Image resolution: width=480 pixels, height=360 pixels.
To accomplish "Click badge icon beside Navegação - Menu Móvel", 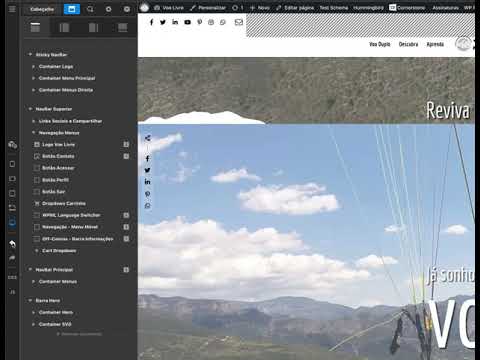I will 126,227.
